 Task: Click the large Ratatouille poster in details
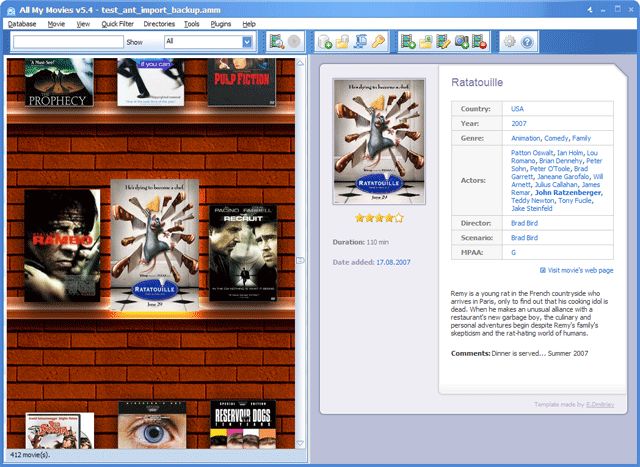(379, 142)
